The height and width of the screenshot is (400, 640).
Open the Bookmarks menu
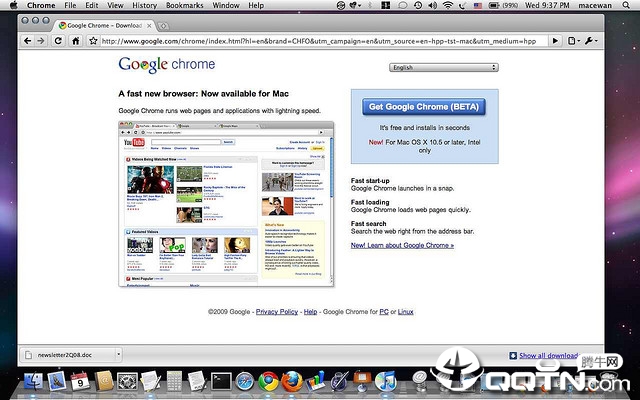184,5
